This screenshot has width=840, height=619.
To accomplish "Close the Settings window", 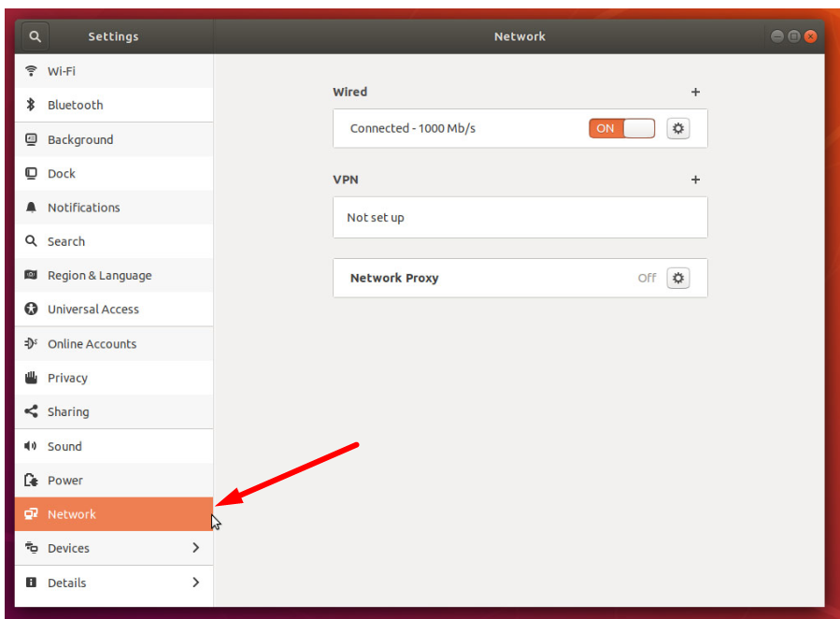I will click(810, 36).
